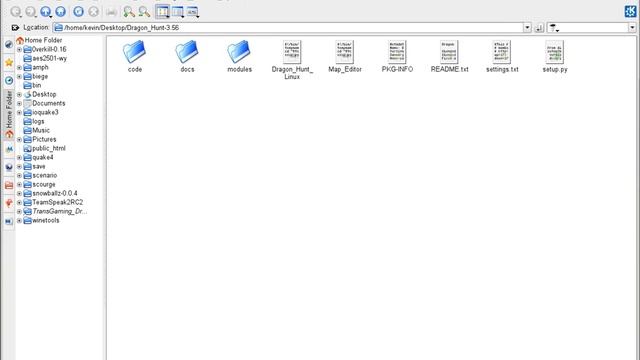640x360 pixels.
Task: Expand the ioquake3 tree node
Action: point(19,112)
